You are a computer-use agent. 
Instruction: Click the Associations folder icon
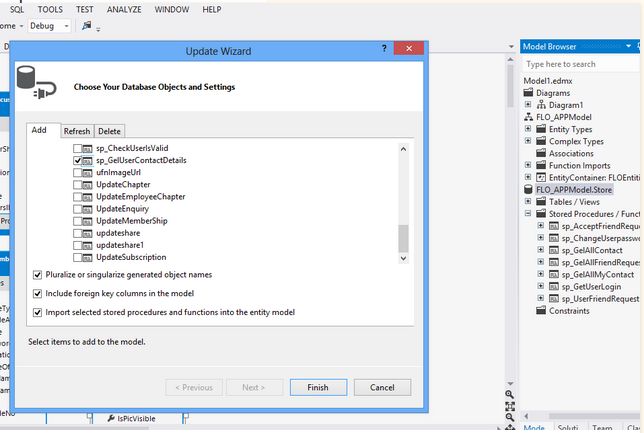(541, 153)
